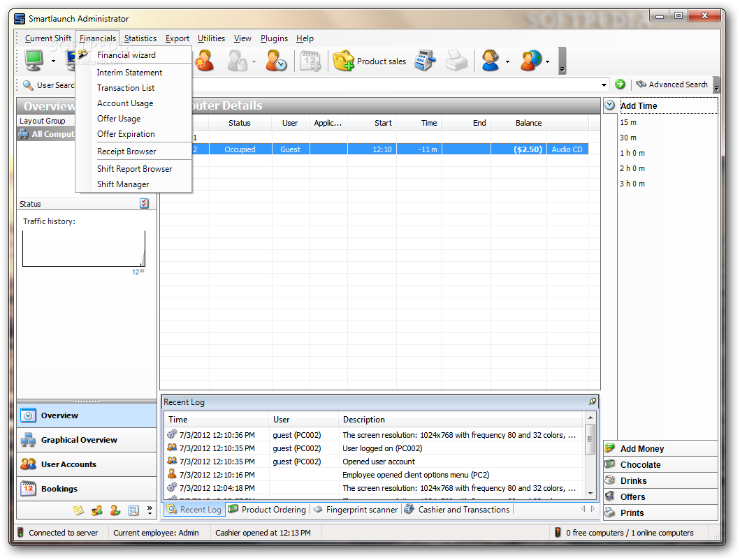740x560 pixels.
Task: Click the User Search magnifier icon
Action: 29,85
